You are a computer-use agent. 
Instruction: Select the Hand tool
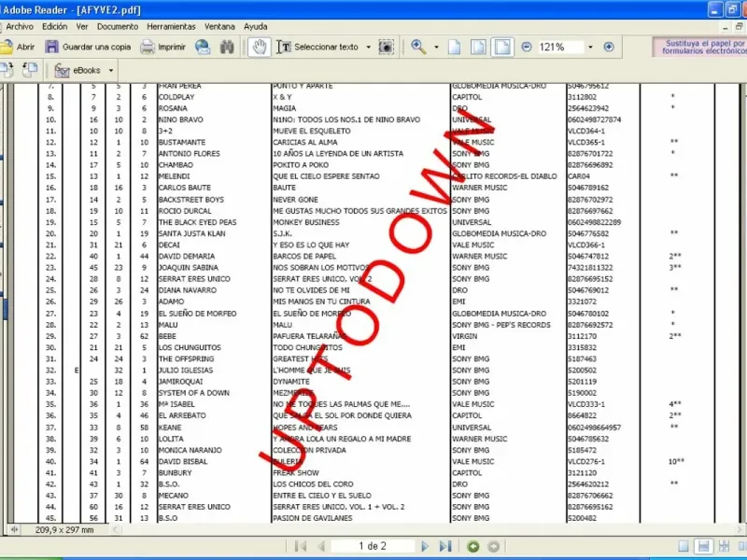pos(260,47)
